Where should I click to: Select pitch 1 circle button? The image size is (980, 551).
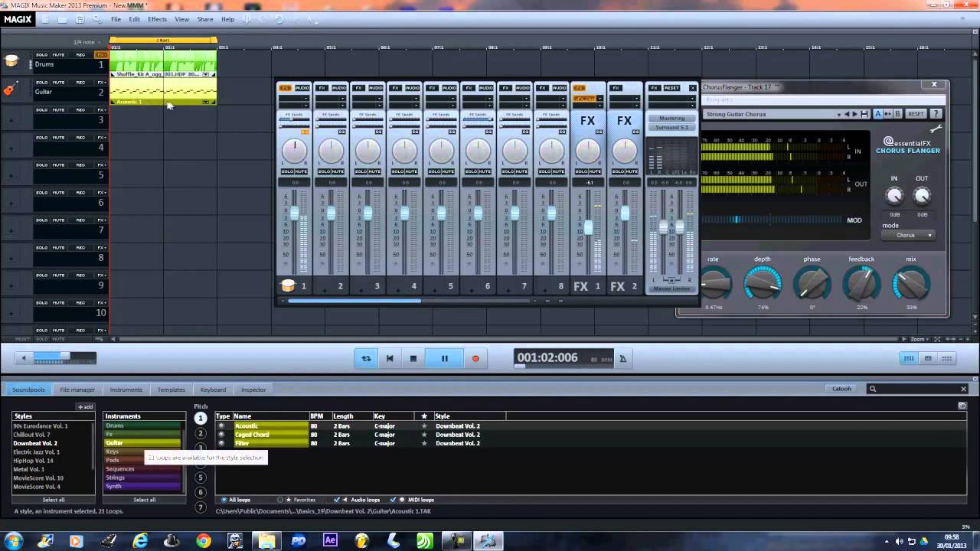coord(201,418)
